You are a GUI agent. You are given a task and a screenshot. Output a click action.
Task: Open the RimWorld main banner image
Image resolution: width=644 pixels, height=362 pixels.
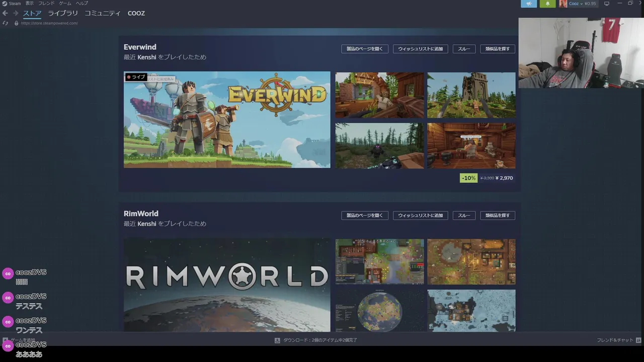tap(227, 285)
